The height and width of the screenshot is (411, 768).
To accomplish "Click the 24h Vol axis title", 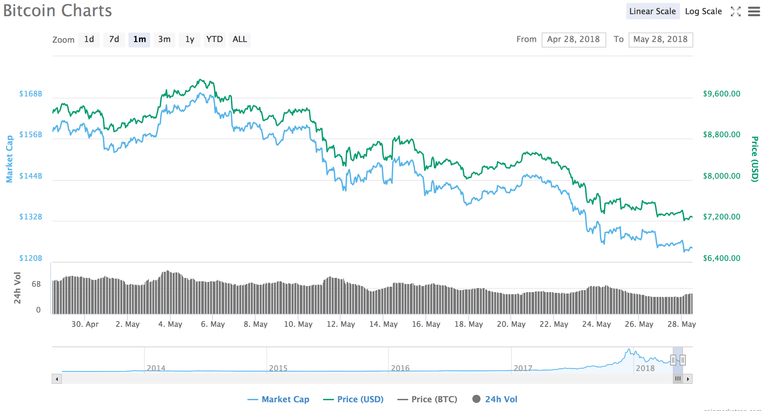I will [x=18, y=288].
